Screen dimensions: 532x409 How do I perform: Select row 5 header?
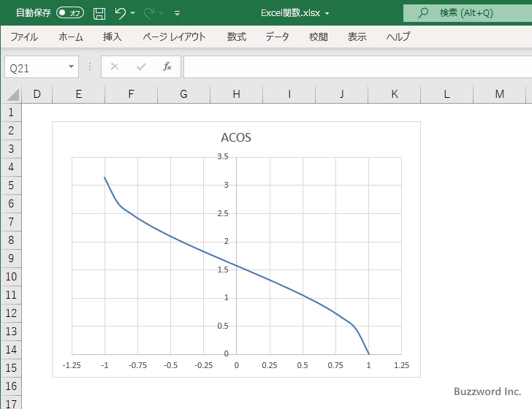pos(11,186)
